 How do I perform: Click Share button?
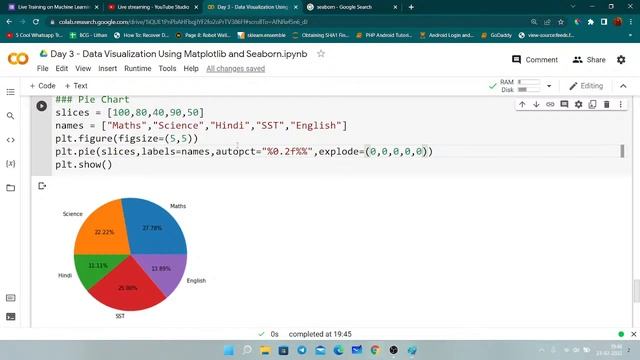coord(589,60)
